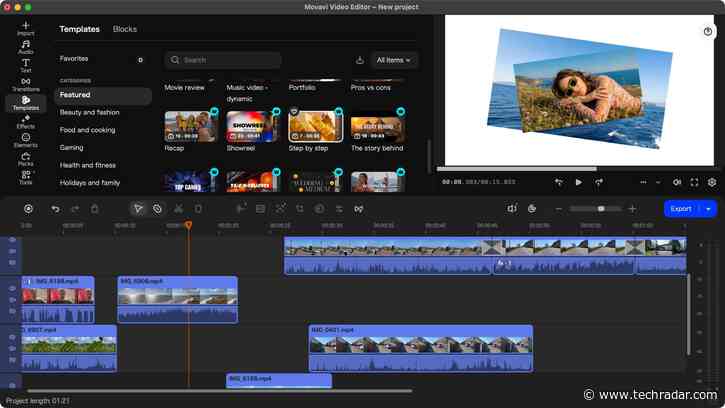Toggle visibility eye on bottom track
Viewport: 725px width, 408px height.
(12, 385)
